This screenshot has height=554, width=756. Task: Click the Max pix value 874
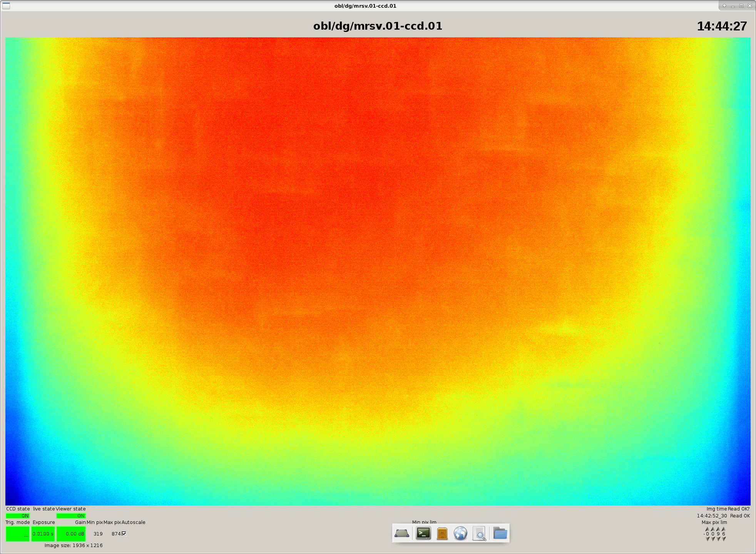pyautogui.click(x=116, y=534)
